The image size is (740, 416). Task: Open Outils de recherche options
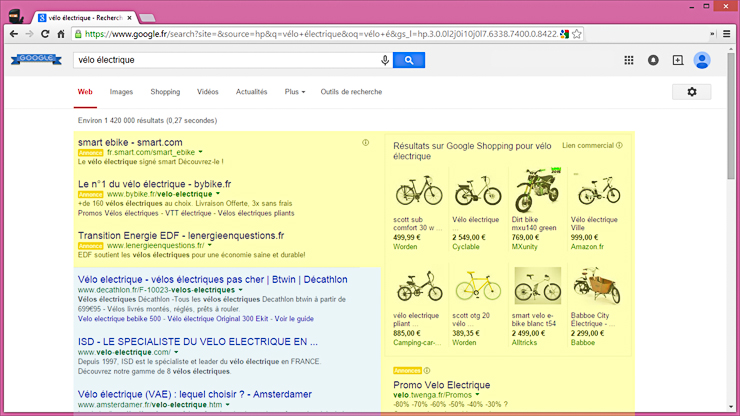[351, 92]
